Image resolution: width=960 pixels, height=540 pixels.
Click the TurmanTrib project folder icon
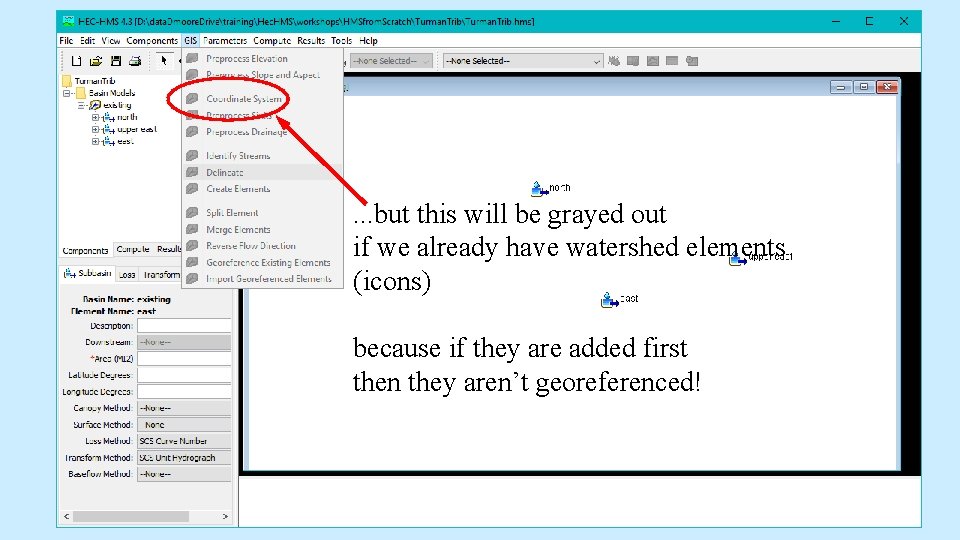point(67,81)
